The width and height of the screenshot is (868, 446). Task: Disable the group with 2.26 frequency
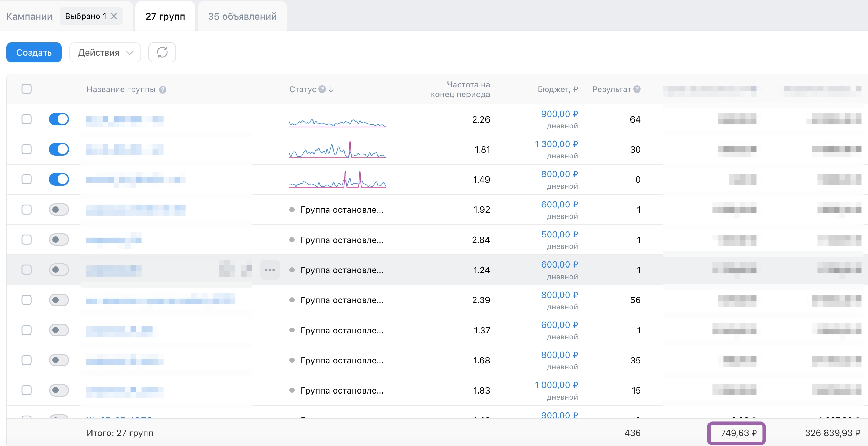pyautogui.click(x=59, y=119)
